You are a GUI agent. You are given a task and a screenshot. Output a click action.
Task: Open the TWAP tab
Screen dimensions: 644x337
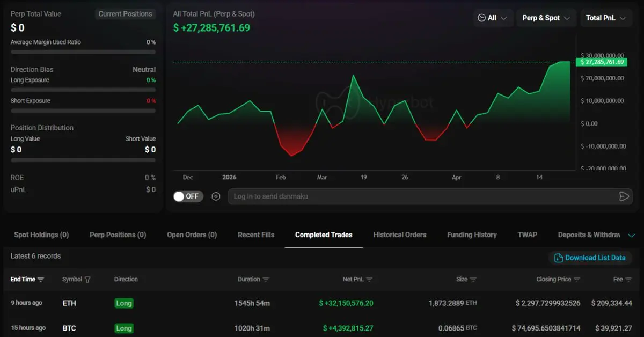[x=527, y=235]
